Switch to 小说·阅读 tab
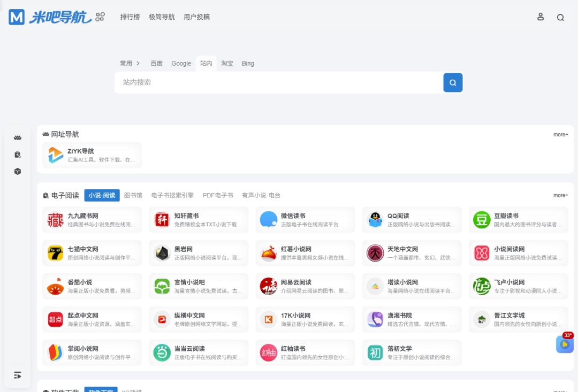The width and height of the screenshot is (578, 392). click(102, 195)
